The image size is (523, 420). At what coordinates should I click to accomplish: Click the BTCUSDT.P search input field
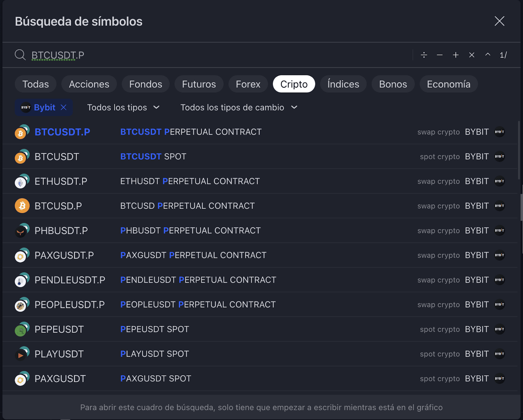coord(216,55)
